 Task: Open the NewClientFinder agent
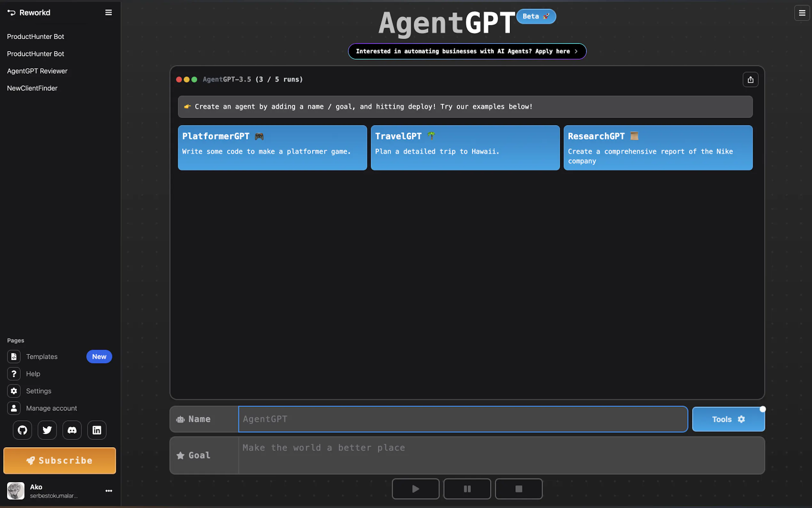tap(32, 88)
